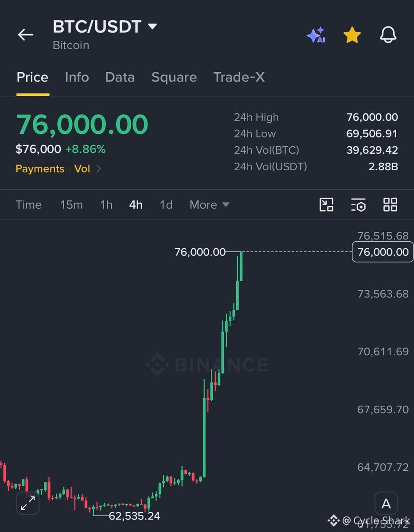Image resolution: width=414 pixels, height=532 pixels.
Task: Select the 1h chart interval
Action: (x=106, y=205)
